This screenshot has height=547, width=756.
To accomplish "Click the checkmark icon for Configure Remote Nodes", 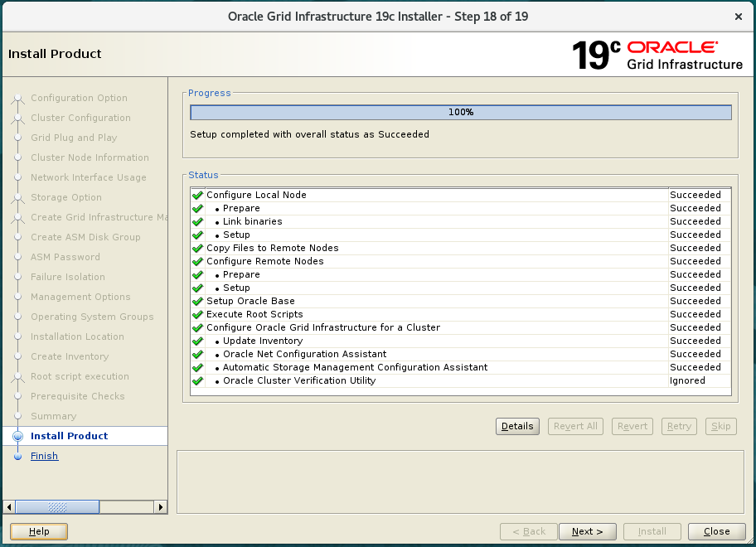I will coord(197,261).
